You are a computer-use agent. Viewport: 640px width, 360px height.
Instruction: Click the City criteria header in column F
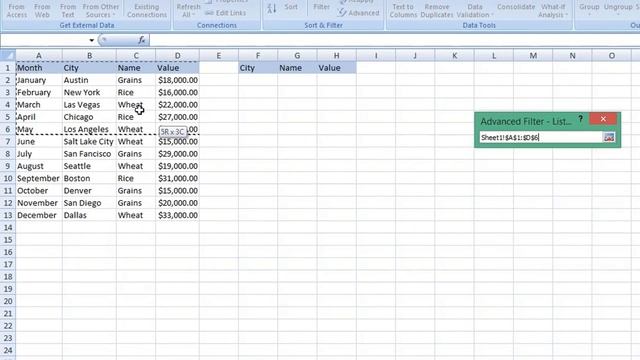pyautogui.click(x=258, y=68)
